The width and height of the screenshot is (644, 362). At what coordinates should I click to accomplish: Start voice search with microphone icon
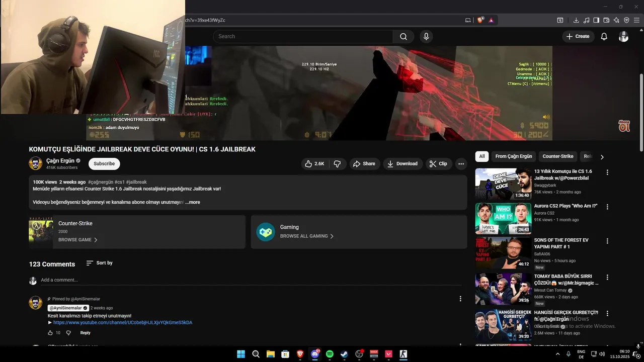coord(426,36)
